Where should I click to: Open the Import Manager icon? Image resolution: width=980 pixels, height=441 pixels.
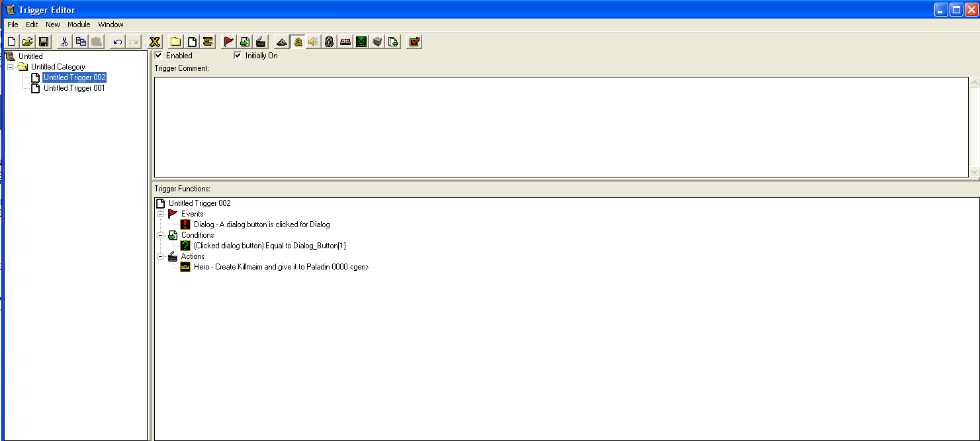pos(393,42)
